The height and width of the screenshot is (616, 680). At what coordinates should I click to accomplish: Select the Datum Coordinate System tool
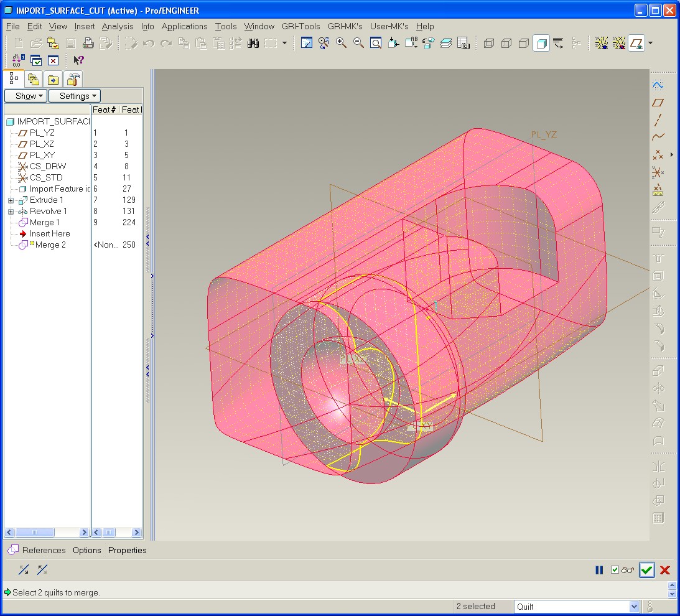pos(658,172)
